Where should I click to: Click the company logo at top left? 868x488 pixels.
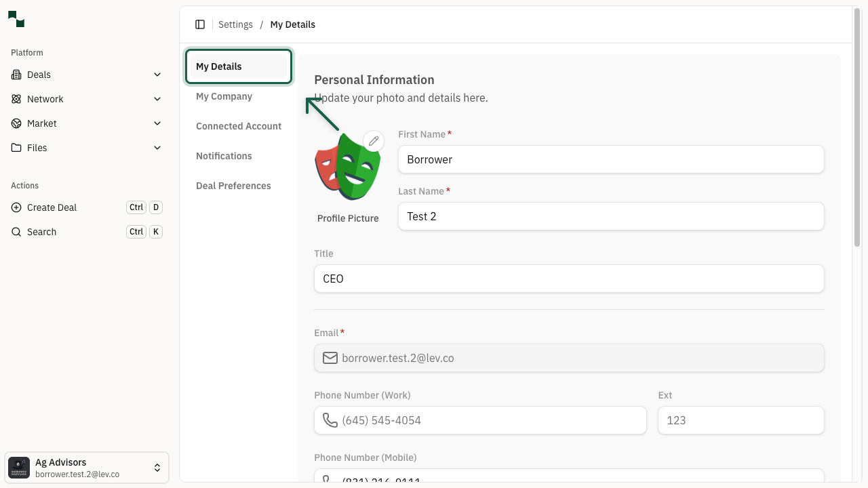16,19
